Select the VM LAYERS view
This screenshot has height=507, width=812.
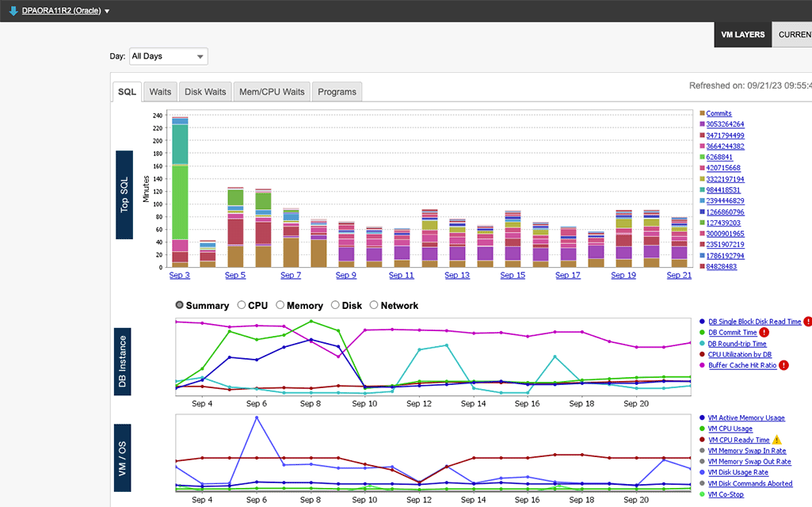(x=742, y=34)
